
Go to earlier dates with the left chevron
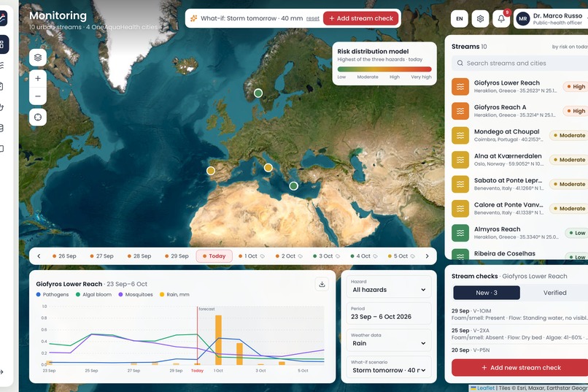pyautogui.click(x=39, y=256)
